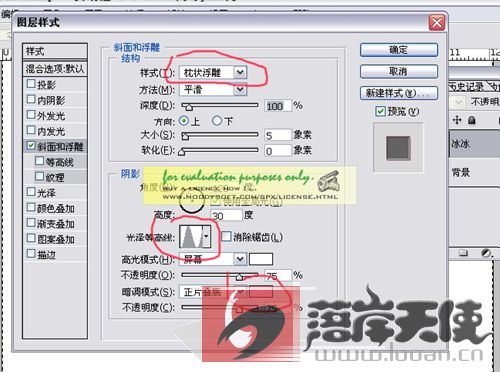Click the lock all icon in layers panel
The height and width of the screenshot is (372, 500).
[471, 120]
